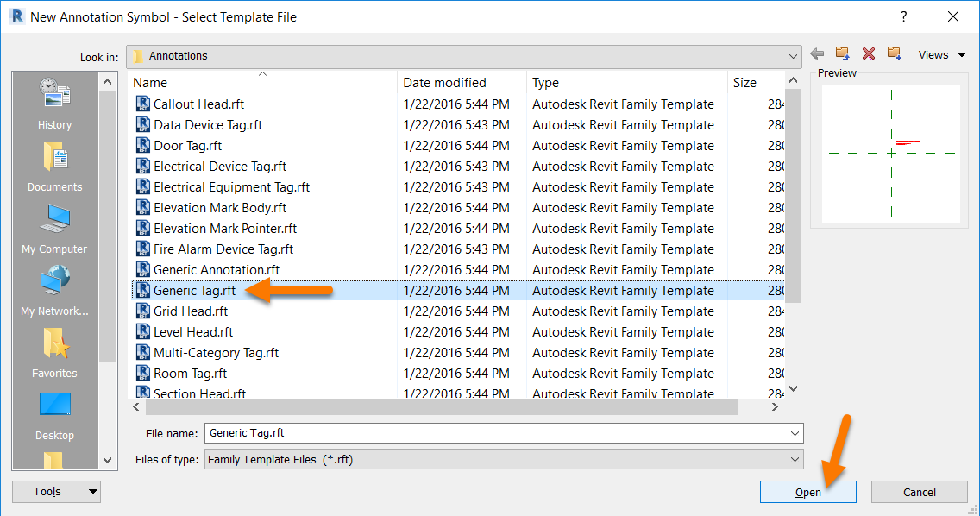Screen dimensions: 980x516
Task: Sort files by Date modified column
Action: point(444,83)
